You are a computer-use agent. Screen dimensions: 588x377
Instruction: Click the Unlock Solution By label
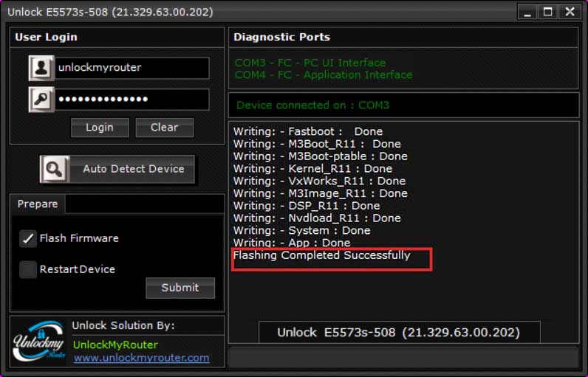[123, 325]
